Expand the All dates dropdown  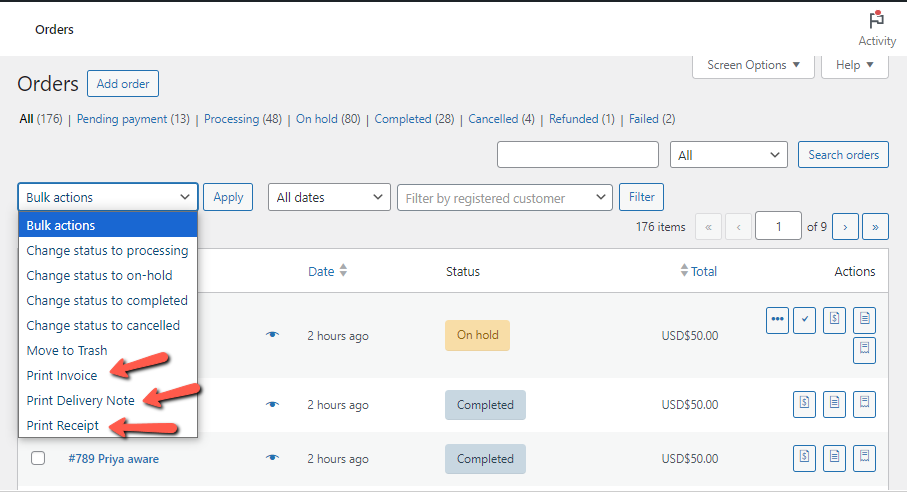click(x=329, y=198)
